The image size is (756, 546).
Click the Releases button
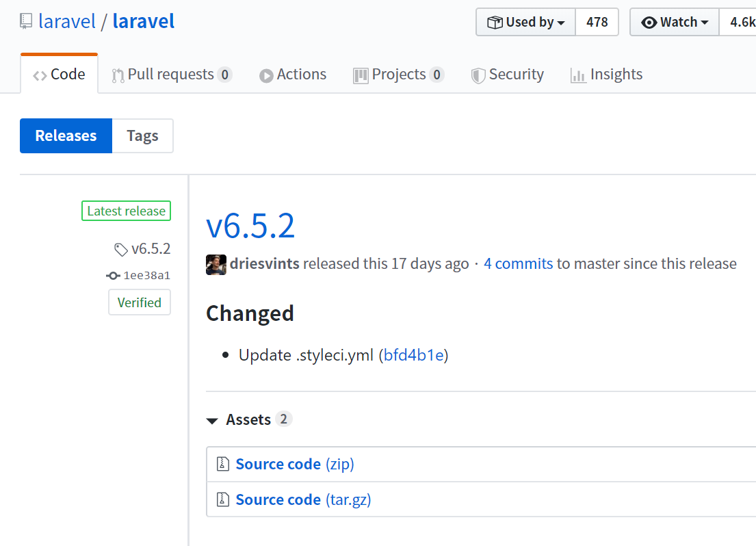point(66,135)
